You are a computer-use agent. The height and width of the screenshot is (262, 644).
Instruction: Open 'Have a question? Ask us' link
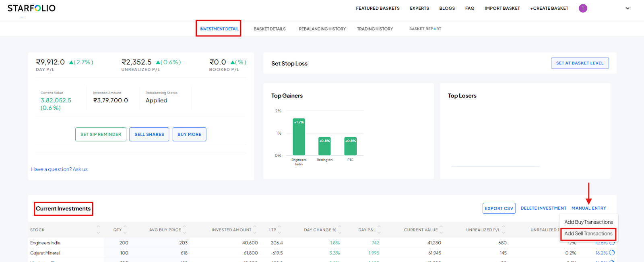click(59, 169)
